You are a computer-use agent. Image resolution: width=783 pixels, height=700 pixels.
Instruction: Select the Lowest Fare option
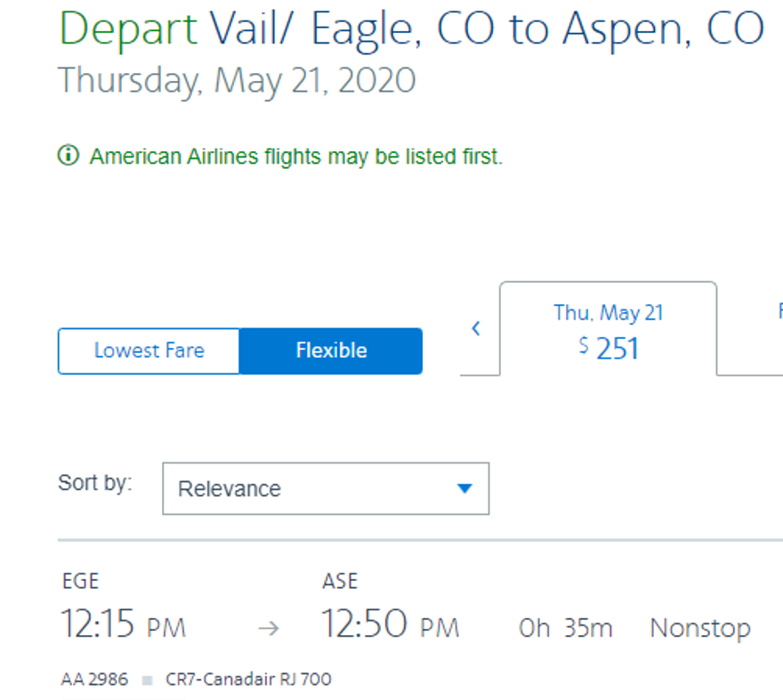149,350
